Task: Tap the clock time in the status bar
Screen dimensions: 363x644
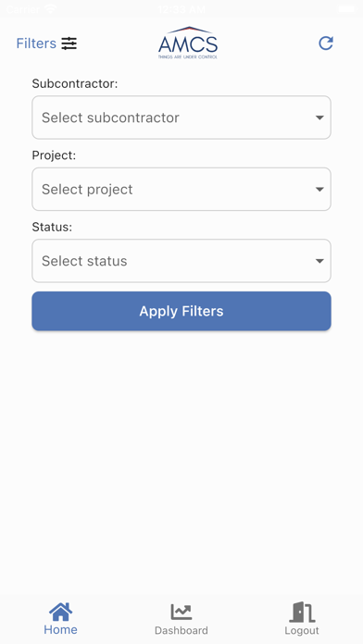Action: point(181,8)
